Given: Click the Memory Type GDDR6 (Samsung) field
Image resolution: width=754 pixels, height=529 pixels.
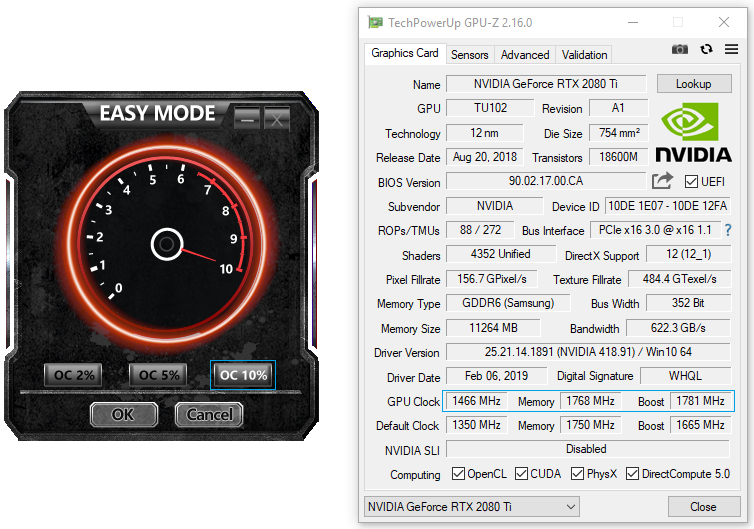Looking at the screenshot, I should 508,303.
